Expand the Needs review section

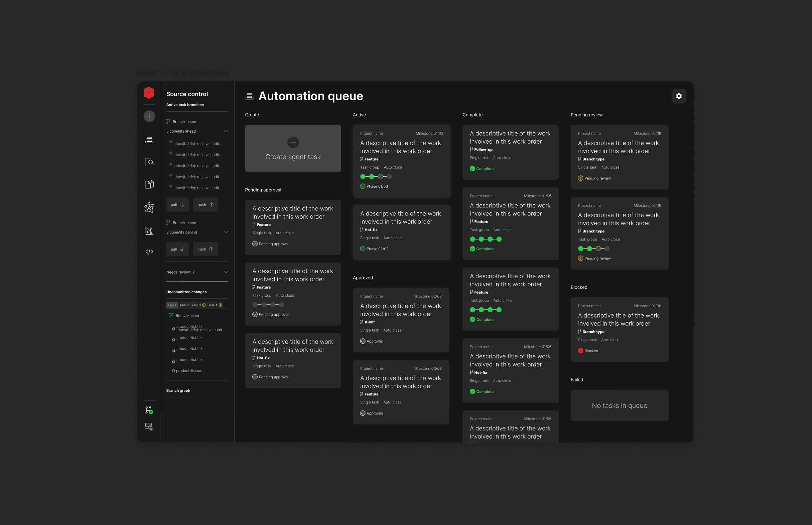226,272
